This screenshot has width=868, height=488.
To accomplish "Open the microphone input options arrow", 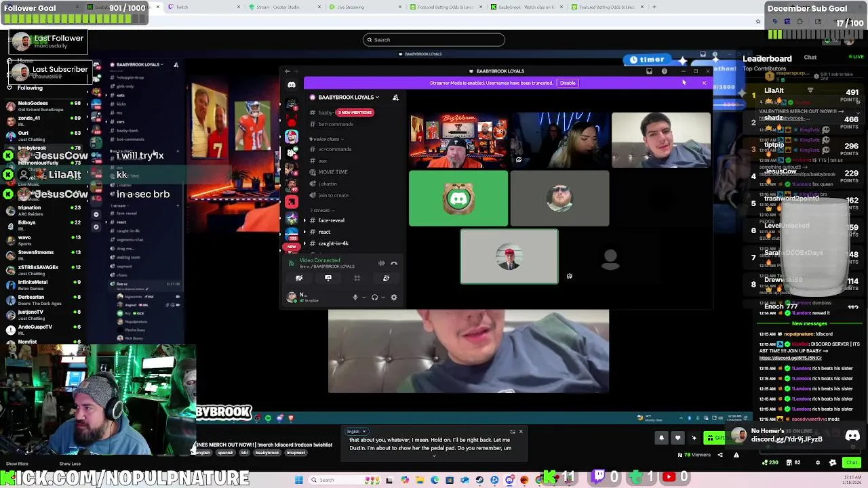I will tap(363, 297).
